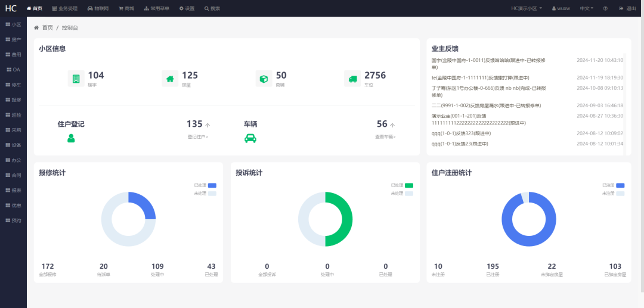Open help via the question mark icon
Viewport: 644px width, 308px height.
[605, 8]
